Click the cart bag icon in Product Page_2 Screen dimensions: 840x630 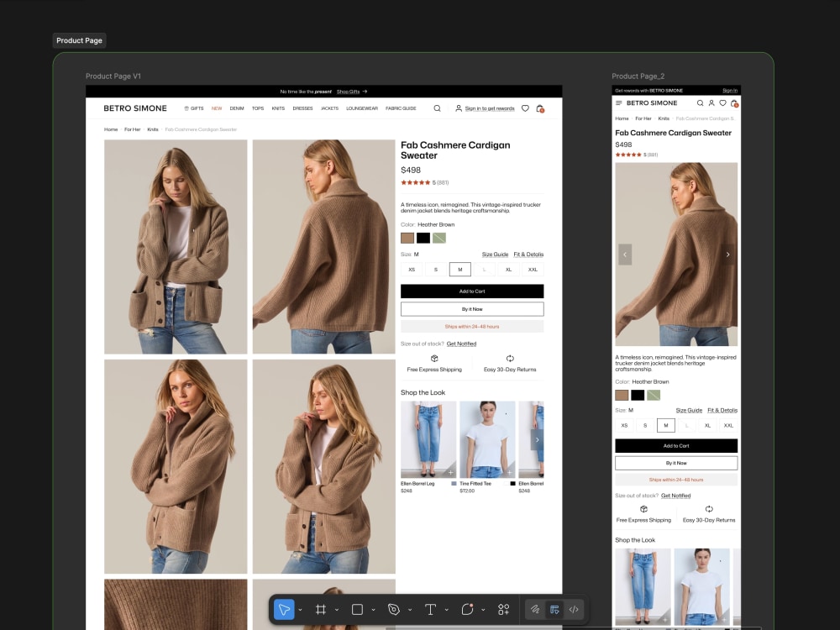(x=734, y=103)
